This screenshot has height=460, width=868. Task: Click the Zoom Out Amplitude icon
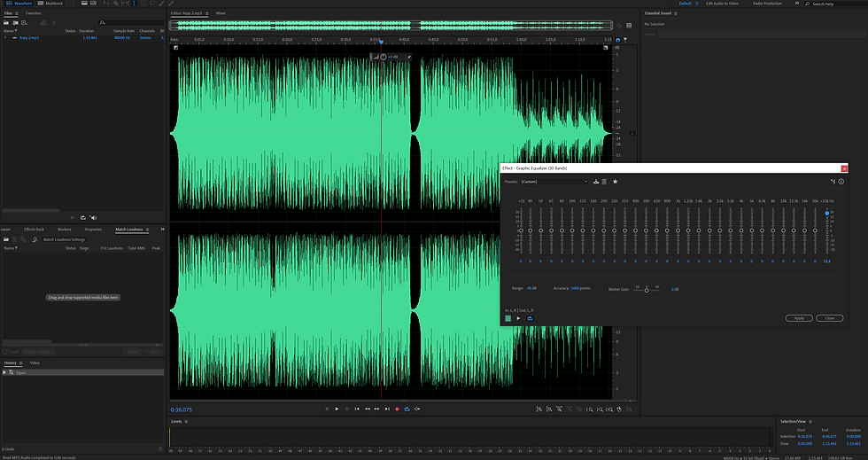549,409
